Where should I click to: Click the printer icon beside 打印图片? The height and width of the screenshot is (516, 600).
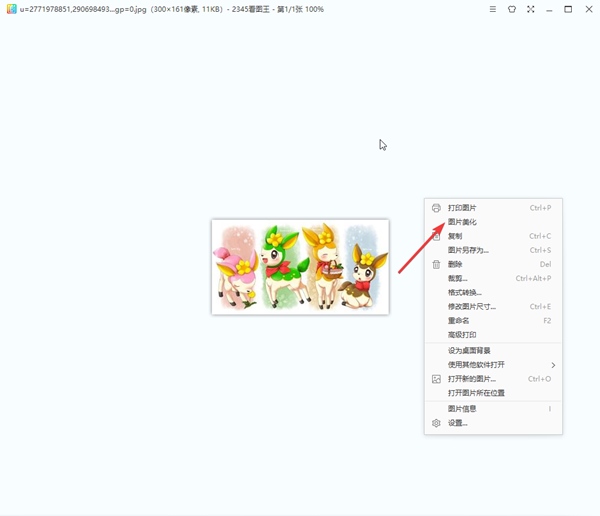[436, 208]
